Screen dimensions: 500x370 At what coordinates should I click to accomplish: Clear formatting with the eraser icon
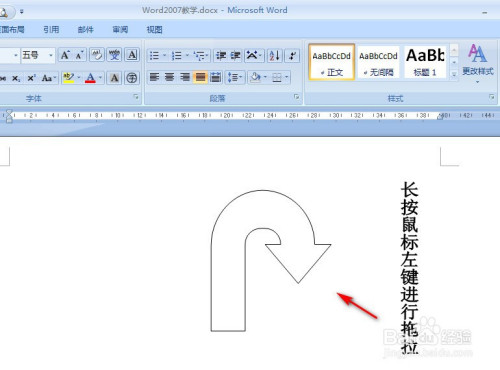97,55
